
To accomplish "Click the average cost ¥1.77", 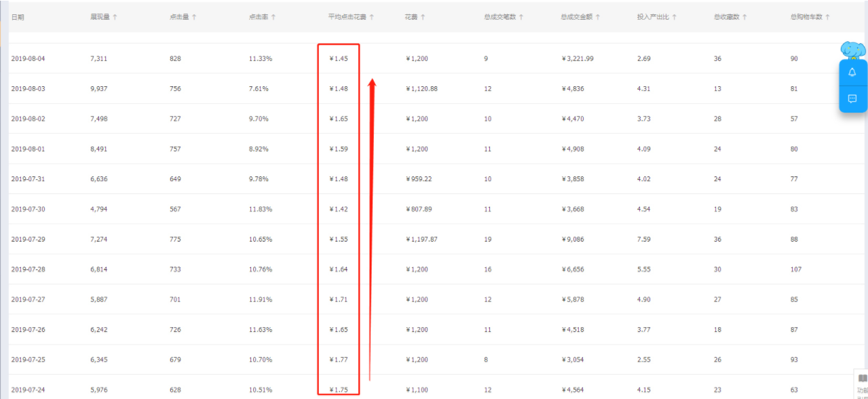I will pyautogui.click(x=339, y=360).
